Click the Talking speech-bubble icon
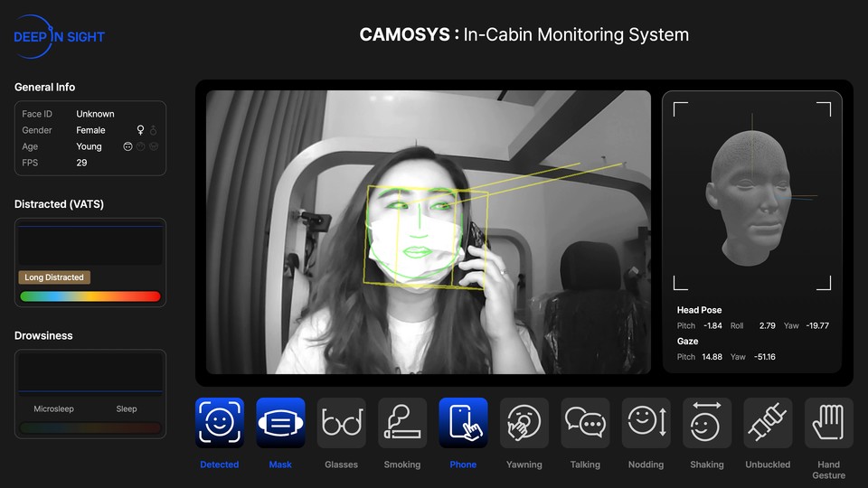This screenshot has height=488, width=868. [x=585, y=423]
